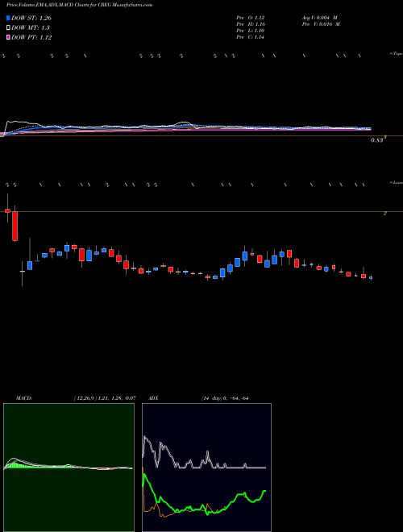Click the 'Pre H: 1.16' value

pyautogui.click(x=252, y=24)
